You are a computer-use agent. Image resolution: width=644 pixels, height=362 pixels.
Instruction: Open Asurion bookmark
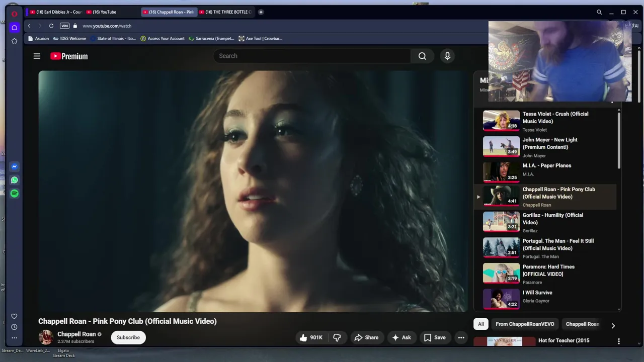tap(39, 38)
